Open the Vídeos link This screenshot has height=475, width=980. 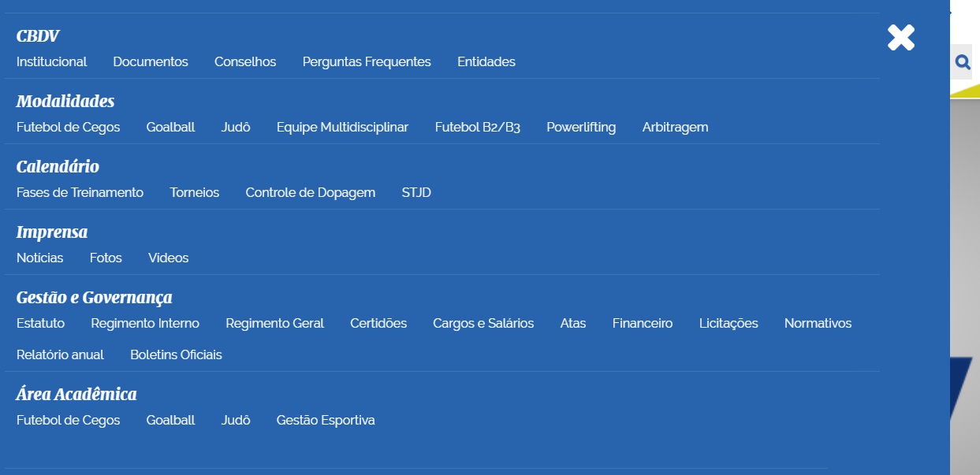(169, 258)
